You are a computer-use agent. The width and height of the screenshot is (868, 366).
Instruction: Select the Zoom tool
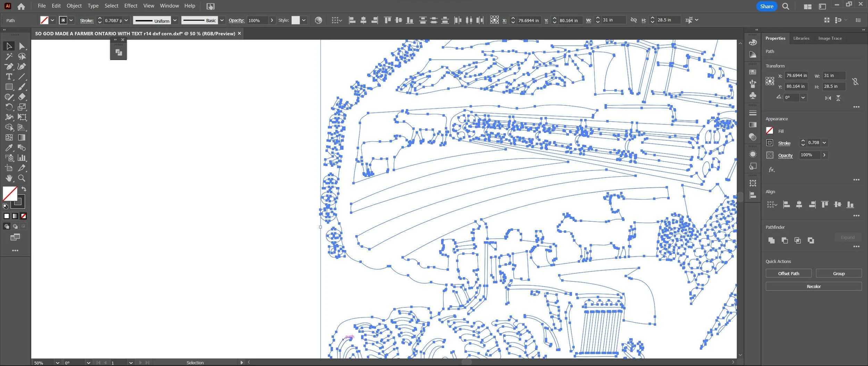tap(22, 178)
